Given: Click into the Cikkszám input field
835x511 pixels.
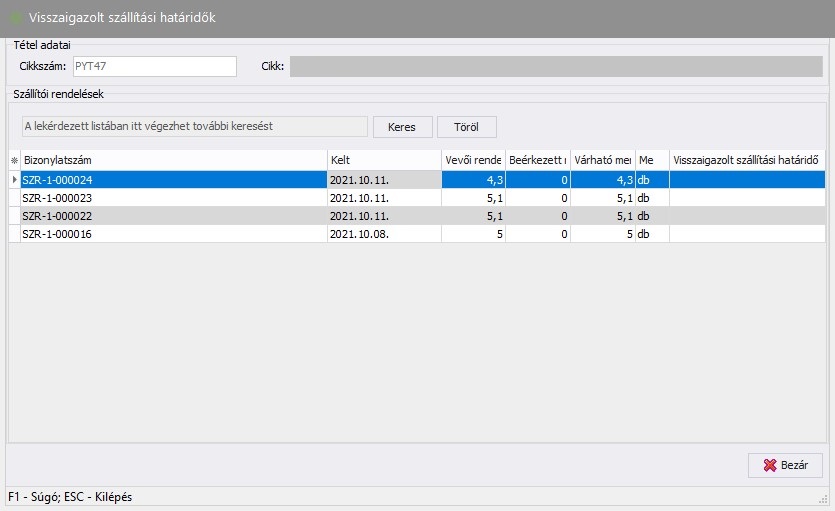Looking at the screenshot, I should coord(154,66).
